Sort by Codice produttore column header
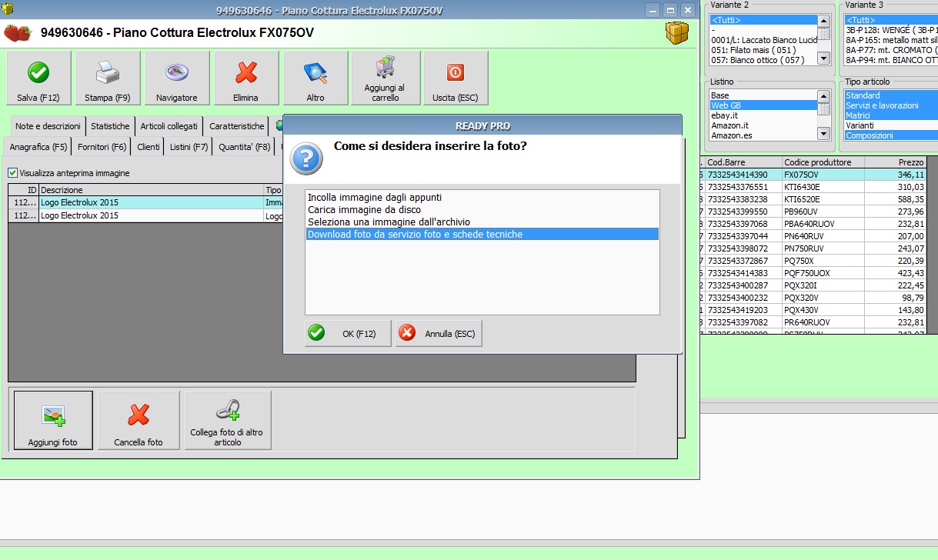 [x=823, y=162]
